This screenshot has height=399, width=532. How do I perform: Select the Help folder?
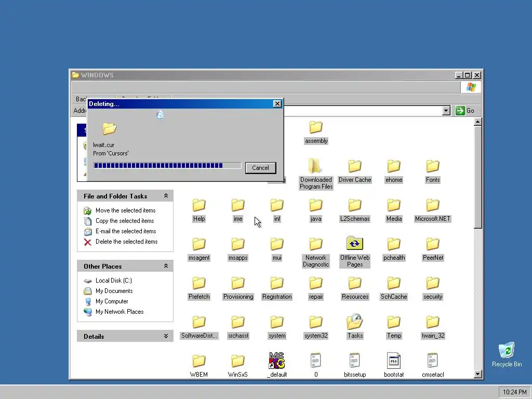pos(199,210)
